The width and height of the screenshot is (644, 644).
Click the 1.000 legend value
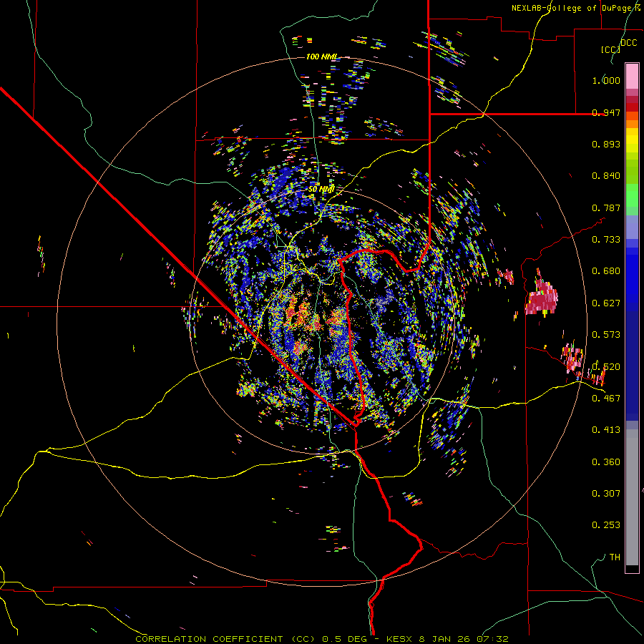tap(606, 80)
